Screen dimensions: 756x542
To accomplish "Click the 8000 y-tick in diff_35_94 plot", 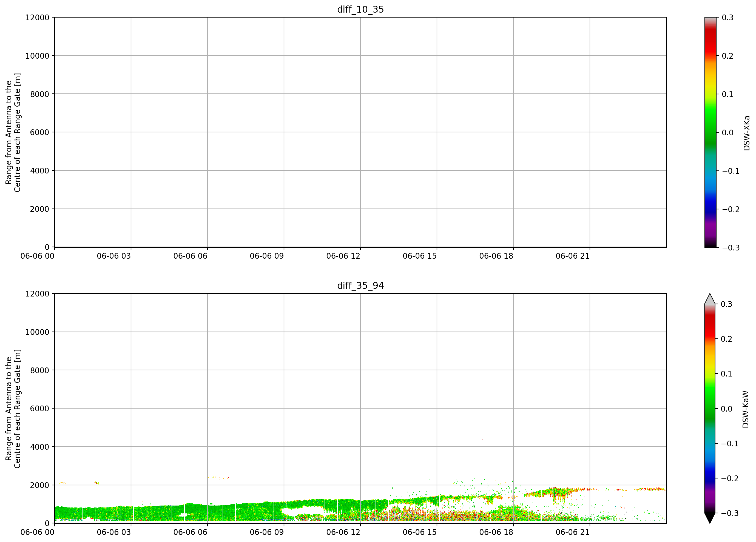I will click(40, 370).
